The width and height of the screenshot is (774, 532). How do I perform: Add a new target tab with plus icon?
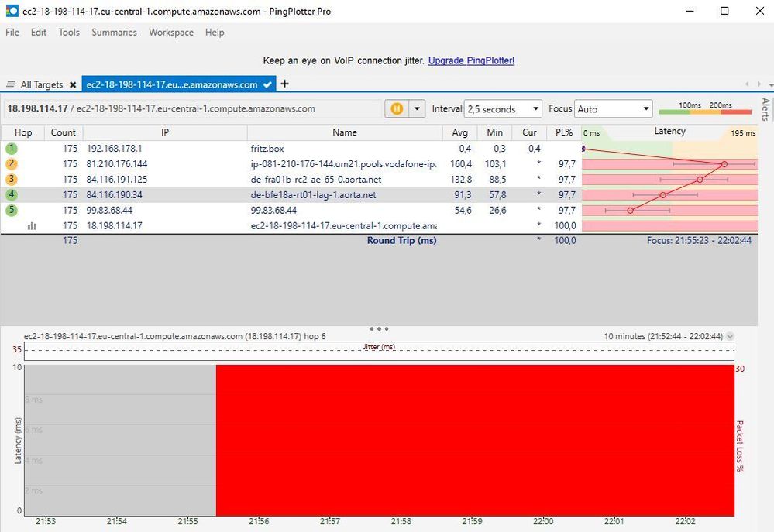tap(284, 84)
